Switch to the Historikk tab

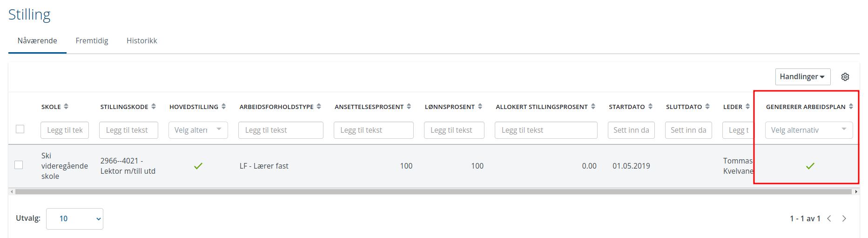pos(142,41)
